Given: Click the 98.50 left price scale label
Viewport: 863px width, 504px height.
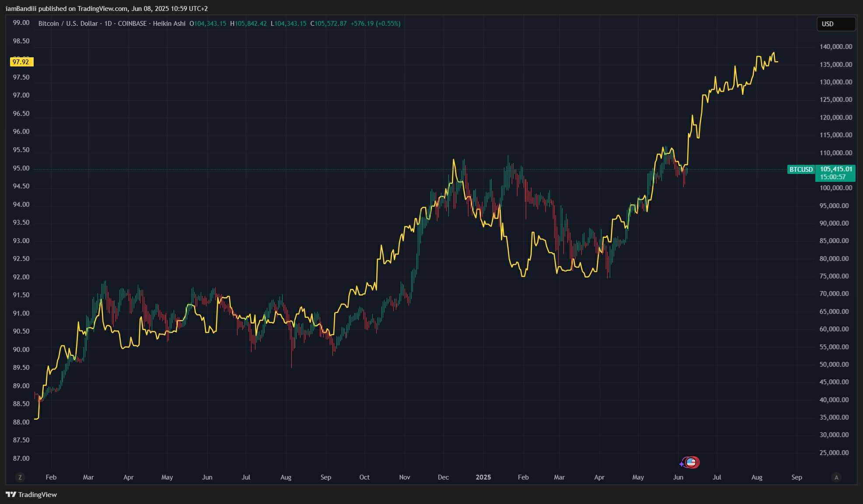Looking at the screenshot, I should pos(21,41).
